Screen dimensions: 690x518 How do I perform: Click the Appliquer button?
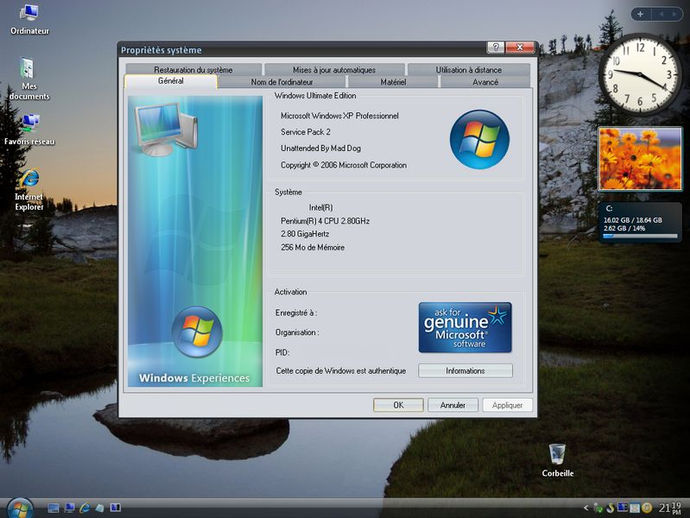(507, 405)
